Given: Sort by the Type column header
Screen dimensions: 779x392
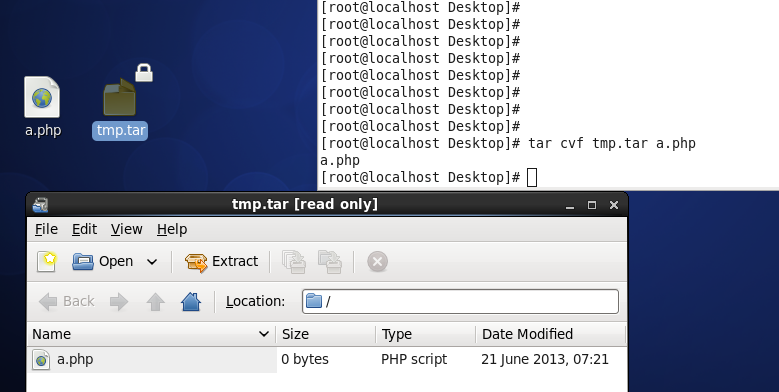Looking at the screenshot, I should [x=426, y=334].
